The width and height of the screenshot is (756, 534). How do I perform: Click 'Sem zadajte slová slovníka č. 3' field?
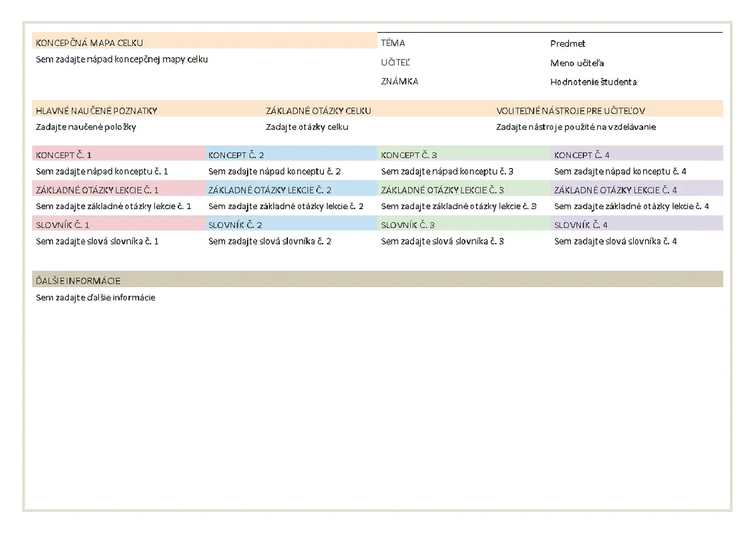click(442, 241)
